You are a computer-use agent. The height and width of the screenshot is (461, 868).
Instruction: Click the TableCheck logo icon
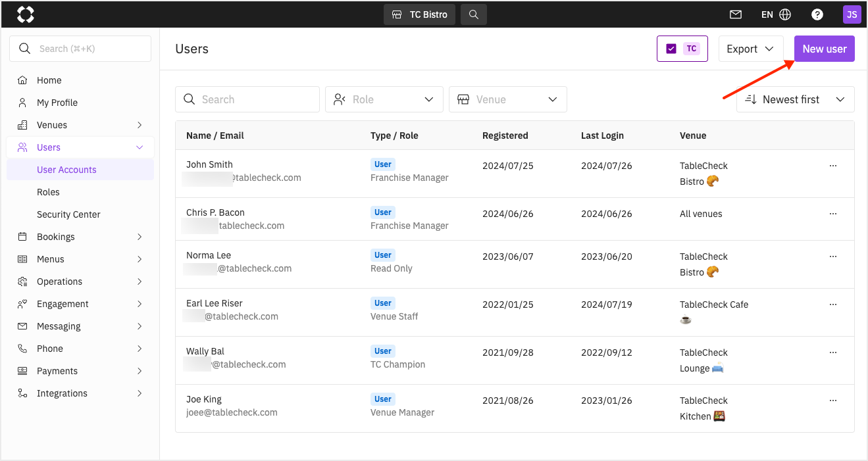click(25, 14)
